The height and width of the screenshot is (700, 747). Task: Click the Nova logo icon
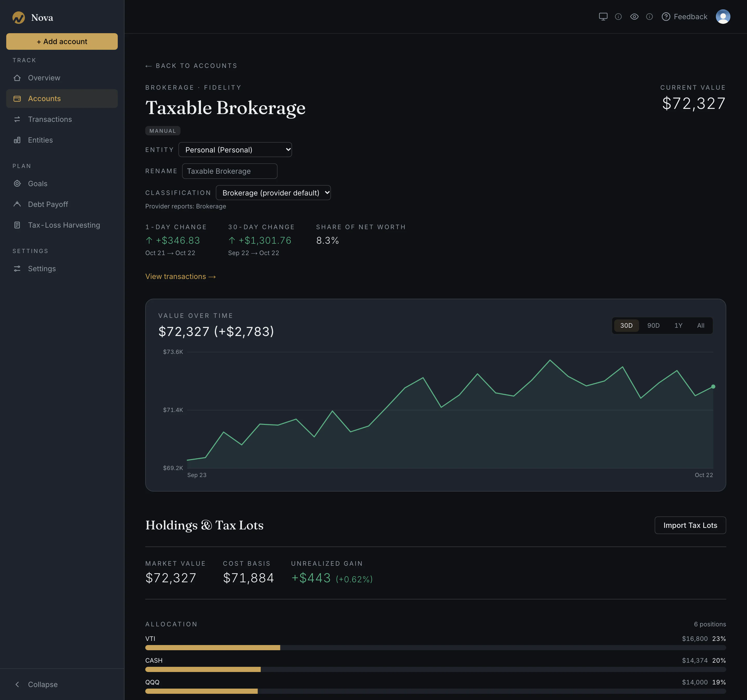coord(18,17)
